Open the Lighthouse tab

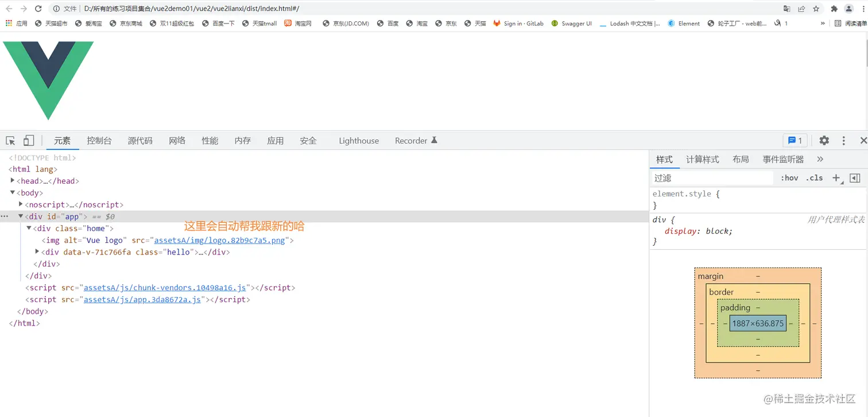(x=359, y=141)
